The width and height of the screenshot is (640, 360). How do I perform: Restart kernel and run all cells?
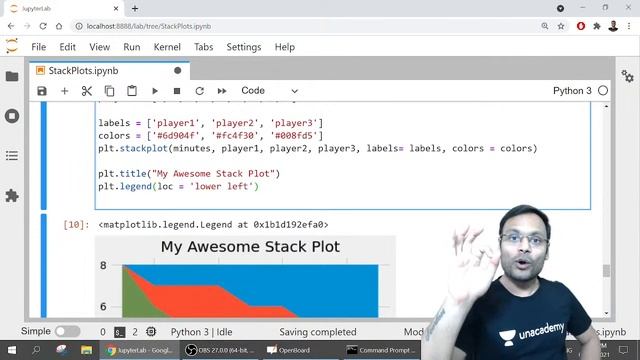222,91
